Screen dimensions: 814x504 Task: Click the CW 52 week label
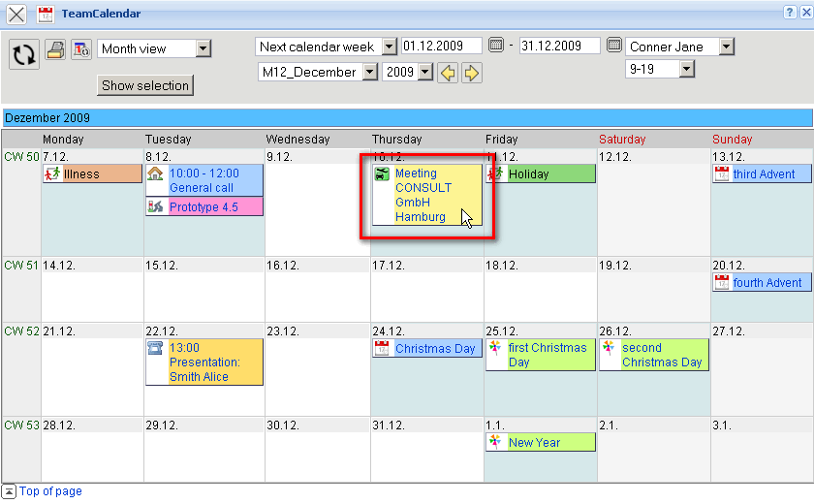click(21, 331)
